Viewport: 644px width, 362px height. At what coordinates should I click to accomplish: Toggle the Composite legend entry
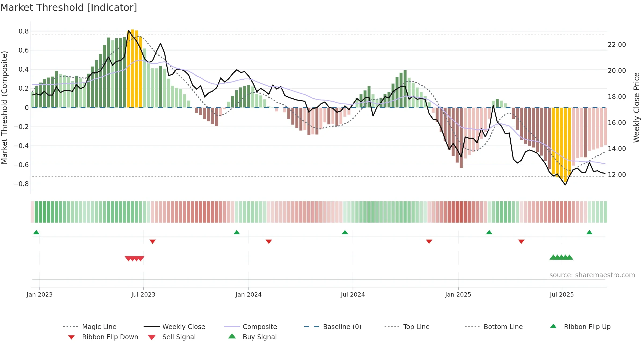pyautogui.click(x=250, y=327)
